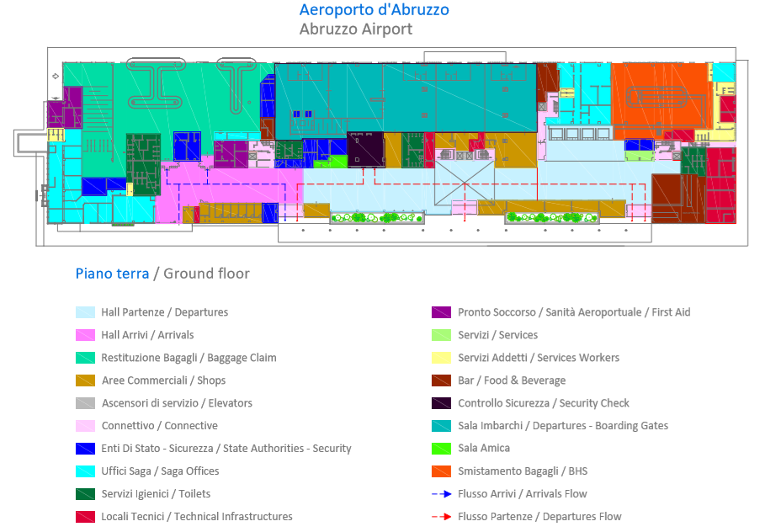Click the Departures - Boarding Gates label
760x532 pixels.
click(x=562, y=426)
